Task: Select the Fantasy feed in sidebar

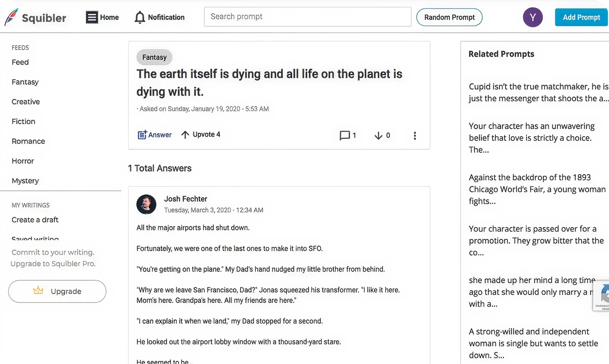Action: (x=25, y=82)
